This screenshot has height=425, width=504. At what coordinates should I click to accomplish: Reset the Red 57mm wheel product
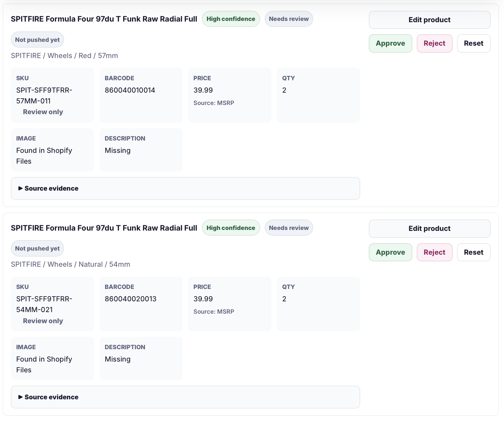click(474, 43)
